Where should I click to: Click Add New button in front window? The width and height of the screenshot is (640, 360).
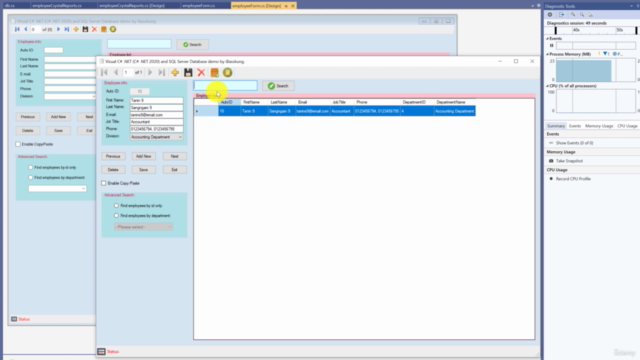click(144, 156)
